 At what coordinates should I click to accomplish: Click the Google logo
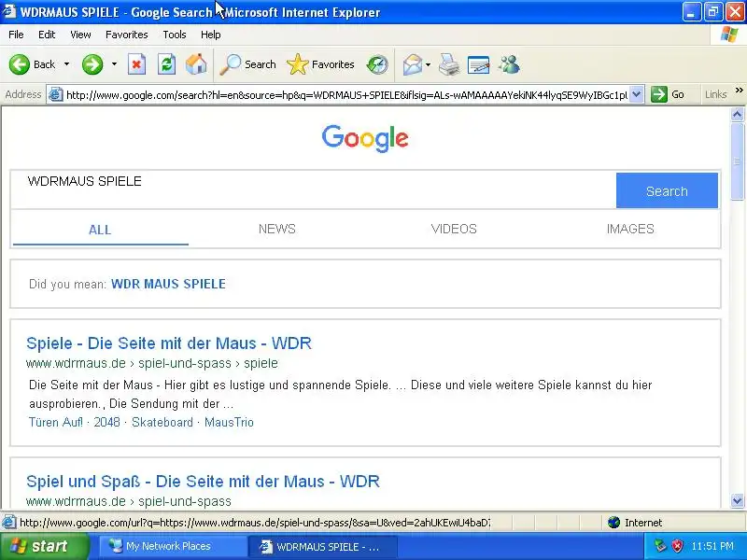(x=365, y=138)
